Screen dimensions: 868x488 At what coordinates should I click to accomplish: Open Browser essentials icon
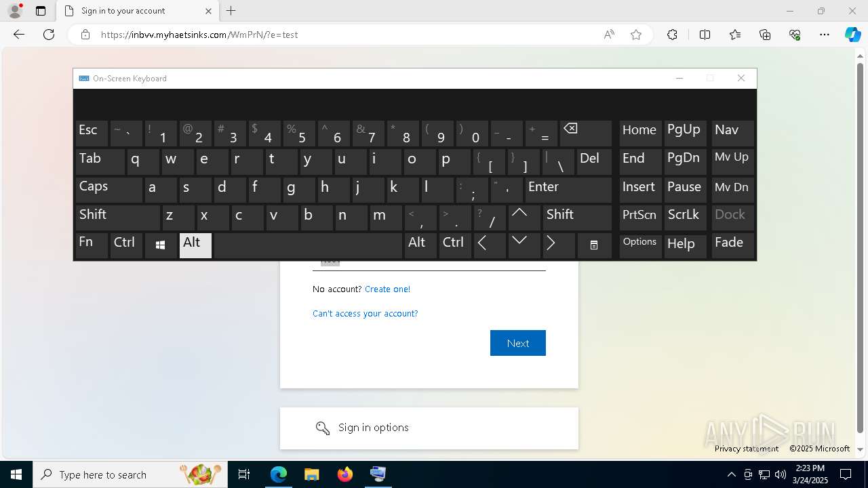[795, 35]
